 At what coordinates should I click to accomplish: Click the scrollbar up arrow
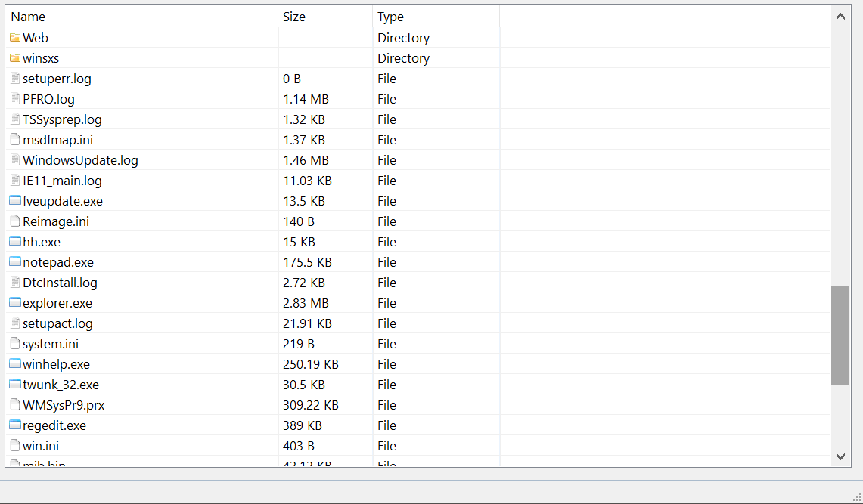click(x=840, y=17)
